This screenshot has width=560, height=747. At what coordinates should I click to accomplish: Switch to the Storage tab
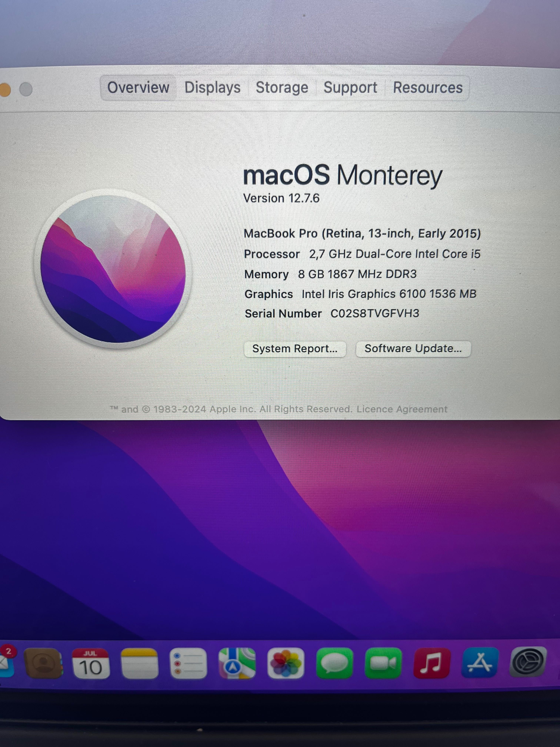point(282,88)
